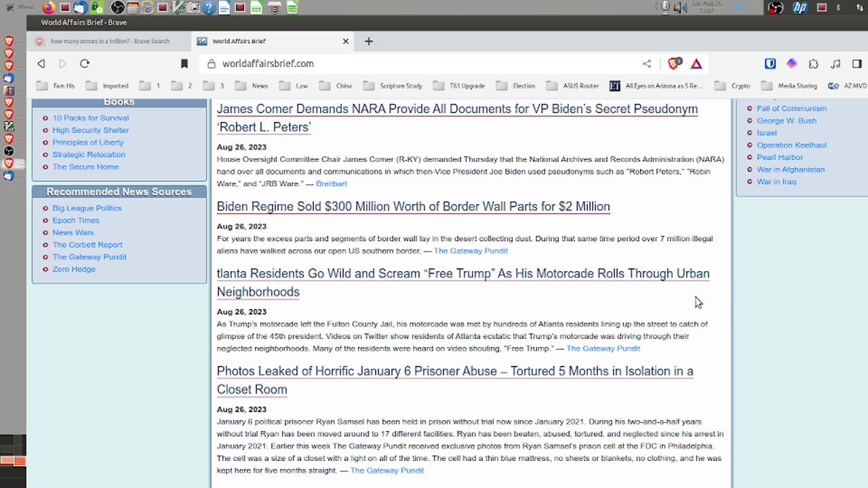The image size is (868, 488).
Task: Open the blue help question mark launcher
Action: coord(209,7)
